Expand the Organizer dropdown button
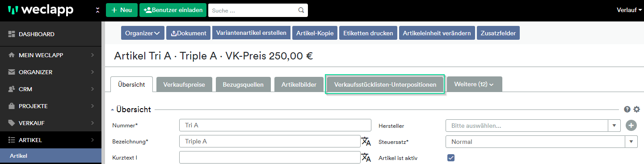The width and height of the screenshot is (644, 164). pos(143,33)
